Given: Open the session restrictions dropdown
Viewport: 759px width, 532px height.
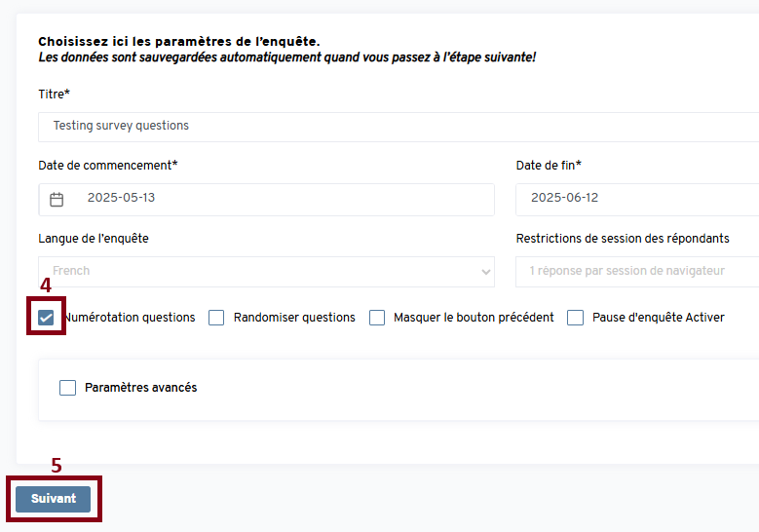Looking at the screenshot, I should click(637, 272).
